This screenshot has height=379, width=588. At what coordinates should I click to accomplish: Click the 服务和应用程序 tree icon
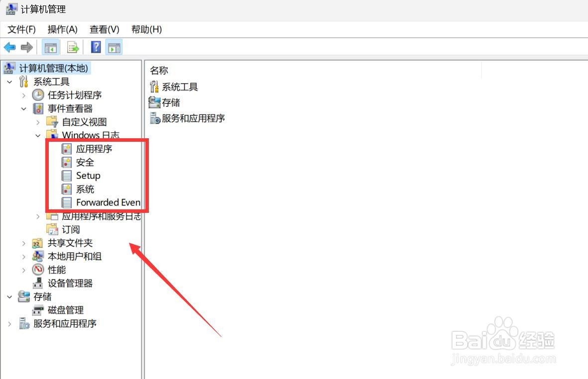pyautogui.click(x=24, y=323)
